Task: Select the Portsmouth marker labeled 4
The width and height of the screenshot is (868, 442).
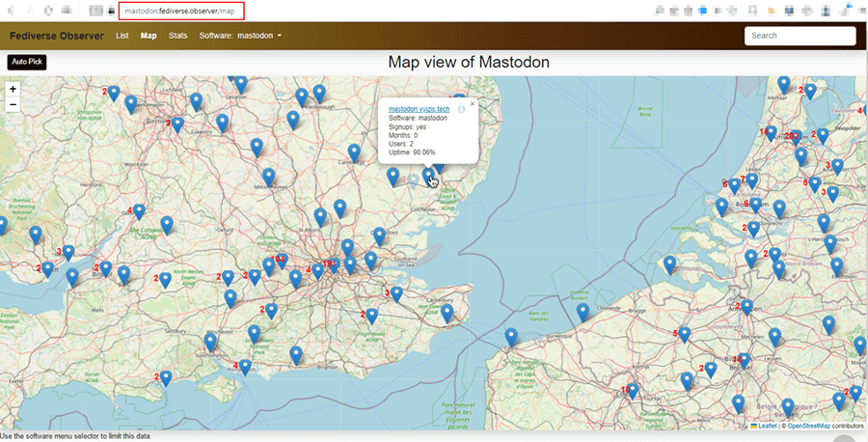Action: click(x=245, y=369)
